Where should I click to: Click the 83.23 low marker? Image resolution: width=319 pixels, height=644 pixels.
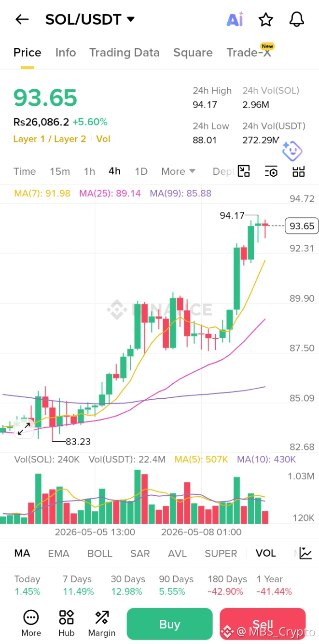pos(78,441)
